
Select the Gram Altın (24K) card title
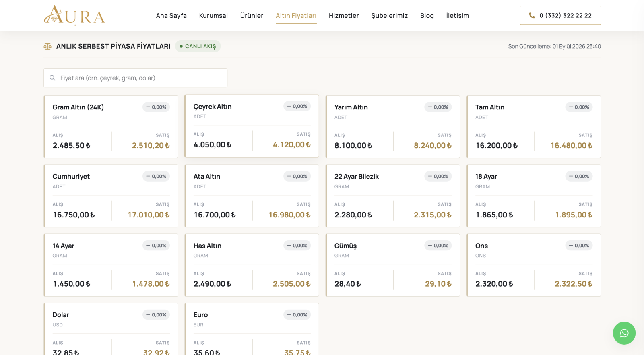[78, 107]
